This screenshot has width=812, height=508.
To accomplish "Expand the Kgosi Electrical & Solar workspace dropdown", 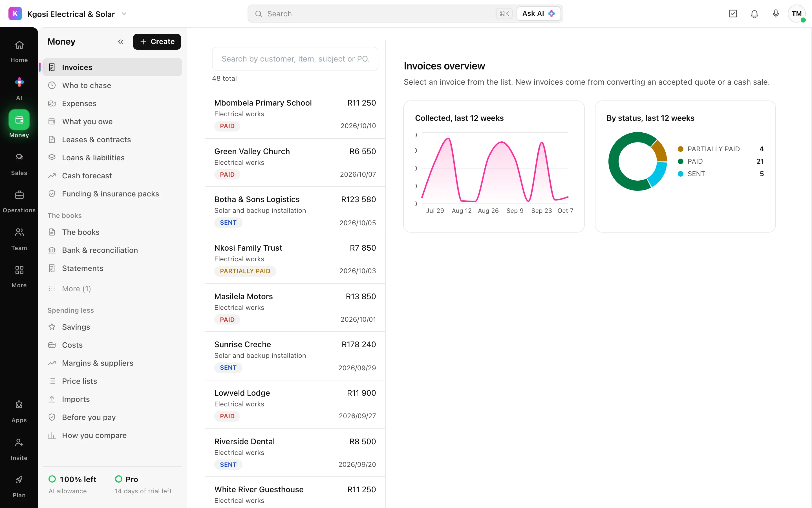I will click(x=124, y=14).
